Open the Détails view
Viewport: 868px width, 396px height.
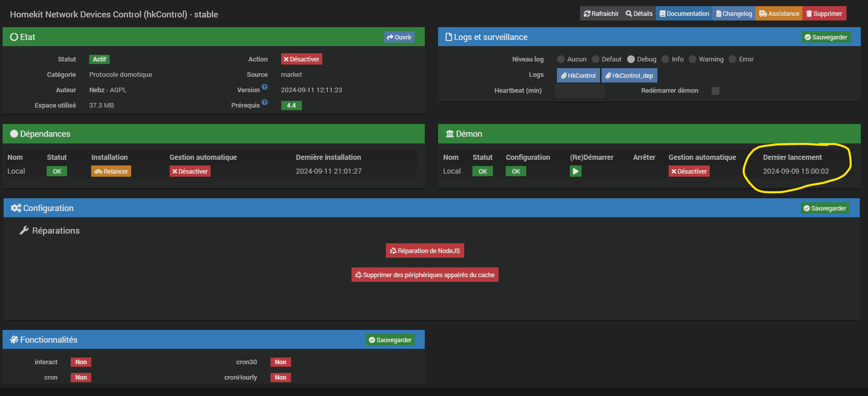tap(639, 14)
